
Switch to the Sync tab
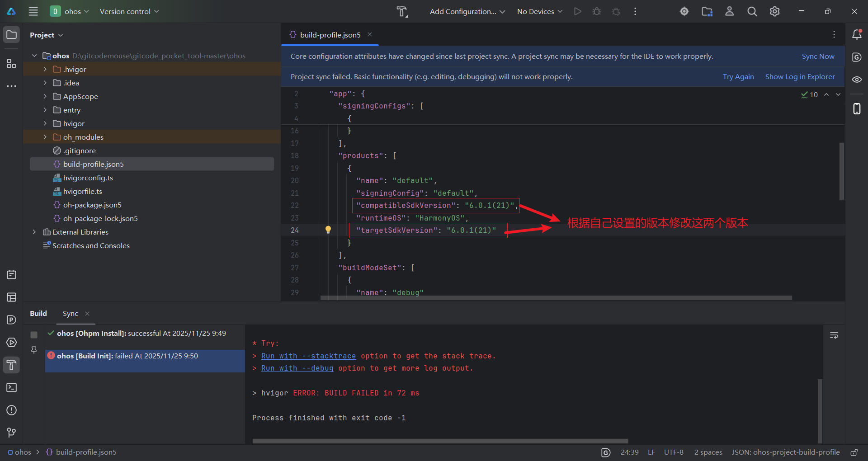(71, 313)
